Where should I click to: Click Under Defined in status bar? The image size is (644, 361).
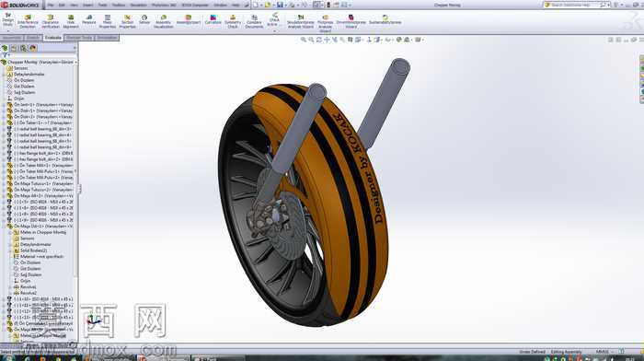[532, 352]
